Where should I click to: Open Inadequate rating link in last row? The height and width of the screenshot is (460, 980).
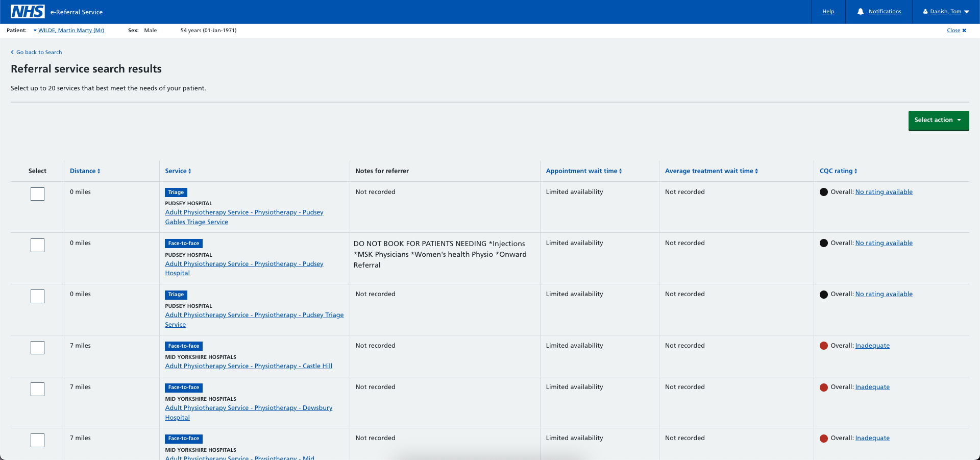(872, 438)
